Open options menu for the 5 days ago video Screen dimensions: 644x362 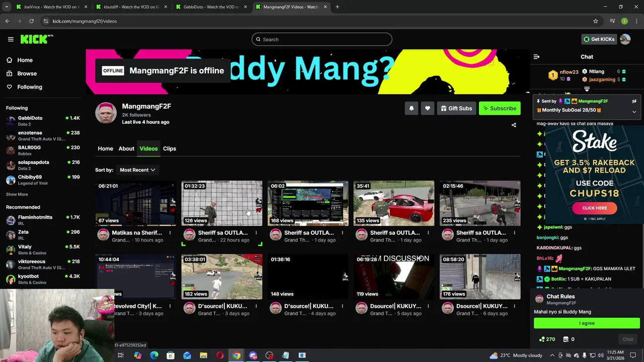[428, 306]
